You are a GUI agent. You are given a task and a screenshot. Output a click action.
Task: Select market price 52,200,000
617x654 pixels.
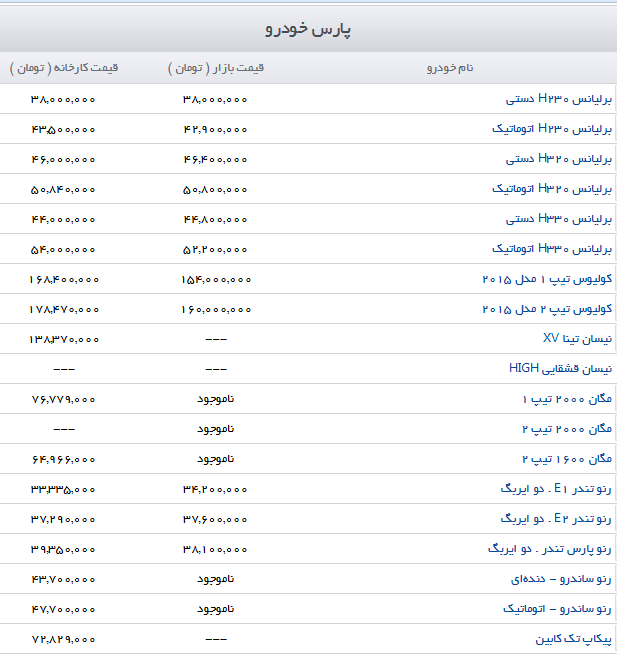point(215,250)
